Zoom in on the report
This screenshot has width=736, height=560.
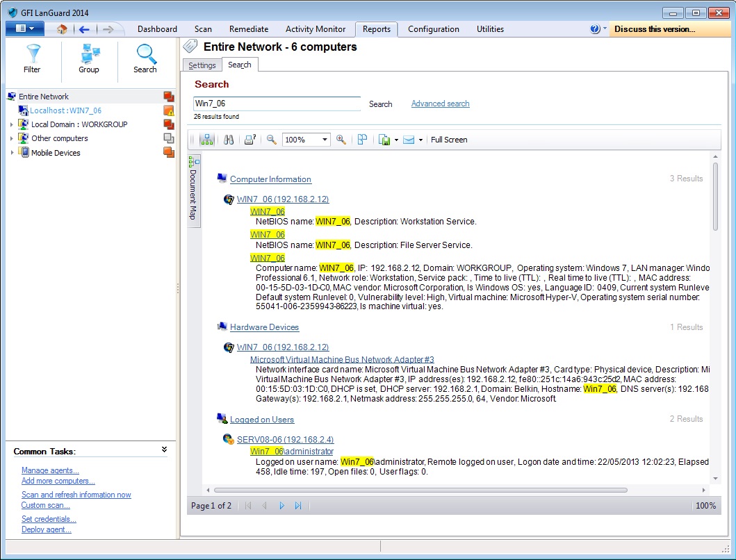tap(341, 140)
